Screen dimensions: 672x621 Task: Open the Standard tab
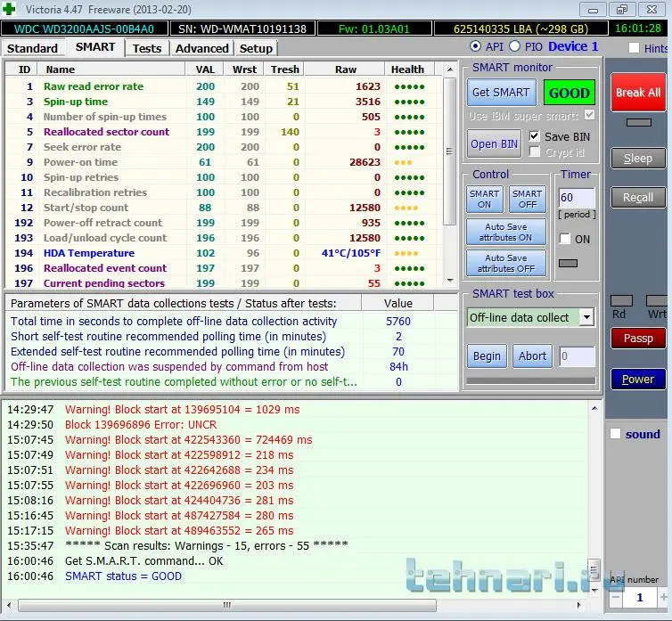coord(33,48)
